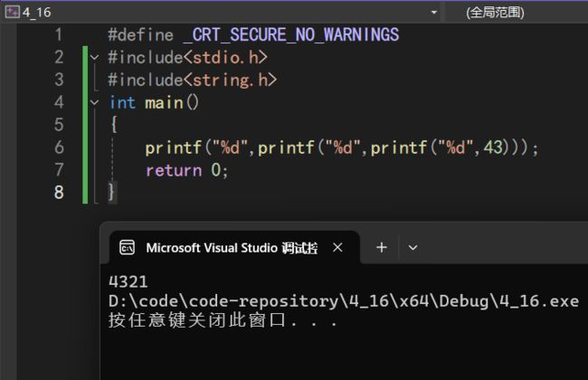Open the 全局范围 scope selector
Viewport: 588px width, 380px height.
tap(495, 13)
